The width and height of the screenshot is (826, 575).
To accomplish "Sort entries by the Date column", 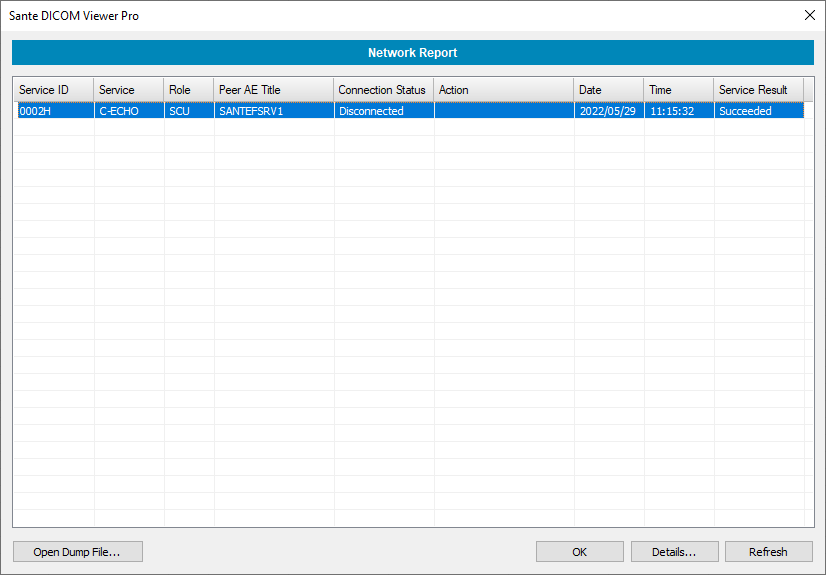I will coord(608,90).
